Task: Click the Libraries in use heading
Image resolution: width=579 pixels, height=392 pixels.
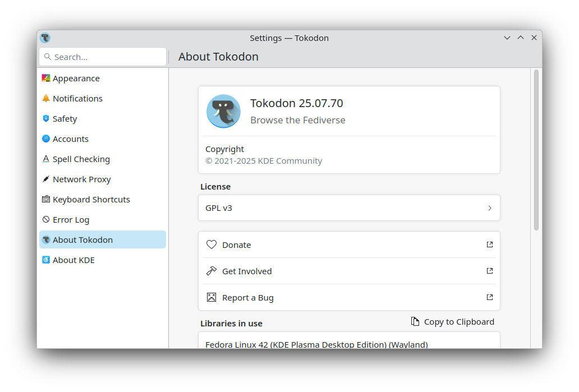Action: 231,324
